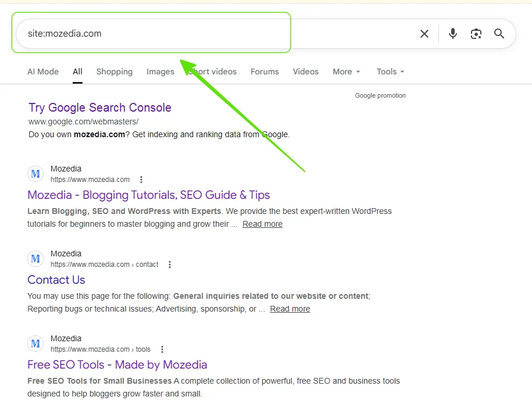Open three-dot menu for the contact result
The height and width of the screenshot is (411, 532).
(x=170, y=264)
